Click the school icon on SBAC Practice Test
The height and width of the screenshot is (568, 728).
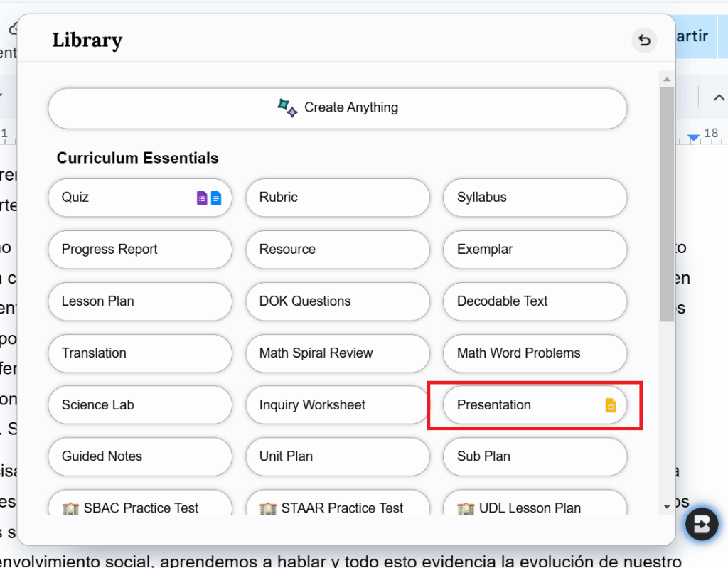click(x=70, y=508)
